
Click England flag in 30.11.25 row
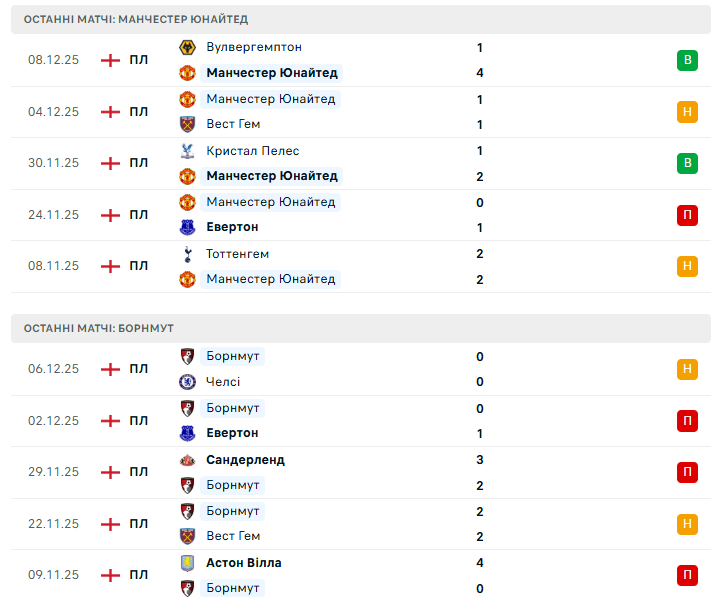pyautogui.click(x=110, y=163)
